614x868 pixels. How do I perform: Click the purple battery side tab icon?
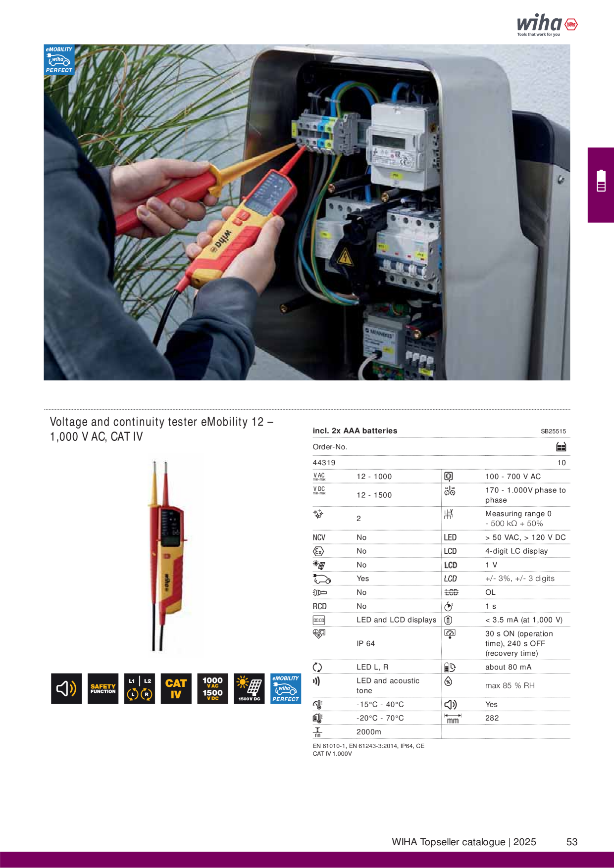pos(601,181)
